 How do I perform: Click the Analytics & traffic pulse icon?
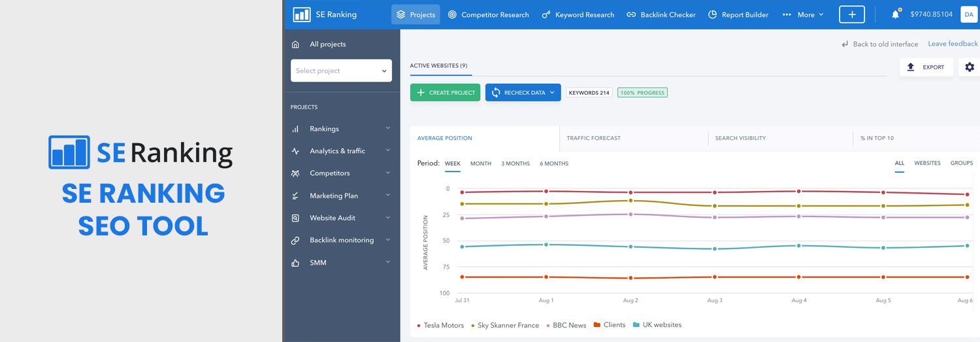pyautogui.click(x=295, y=151)
